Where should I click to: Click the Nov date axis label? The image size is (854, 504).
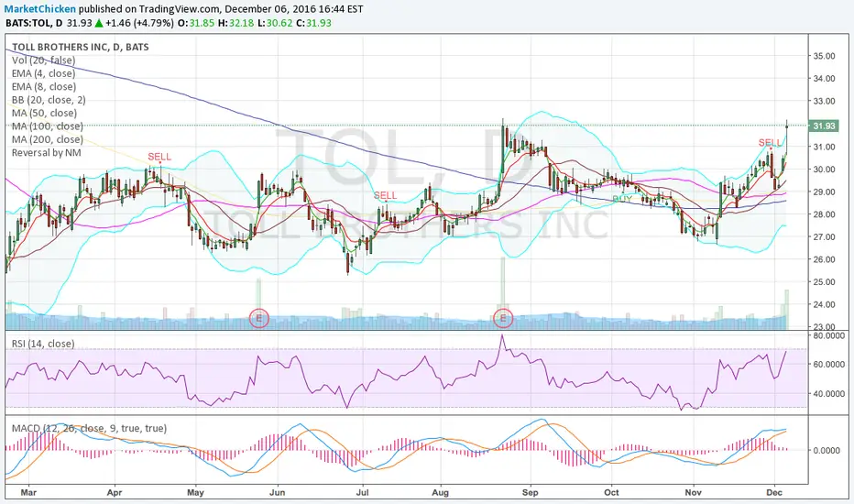coord(694,493)
